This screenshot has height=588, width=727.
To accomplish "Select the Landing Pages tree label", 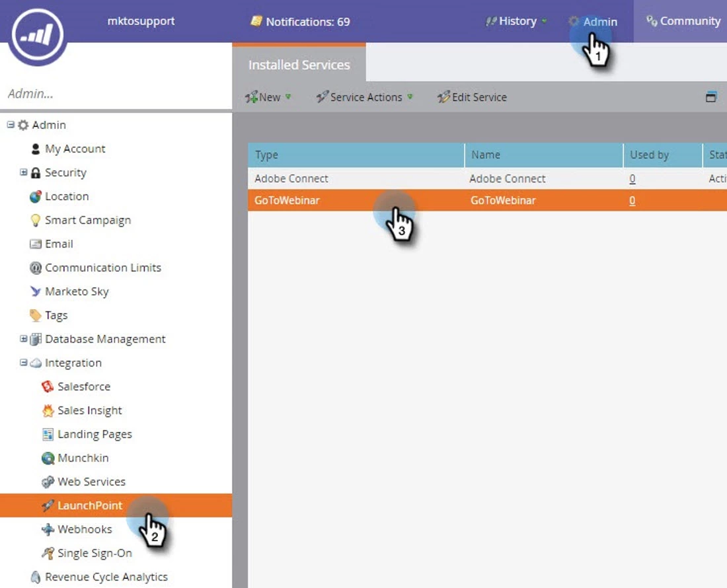I will pyautogui.click(x=95, y=434).
